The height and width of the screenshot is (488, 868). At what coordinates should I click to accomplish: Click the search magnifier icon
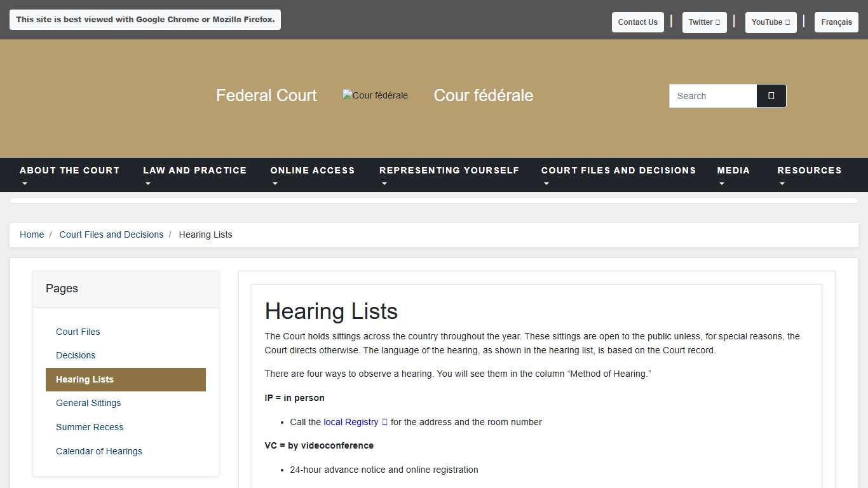tap(771, 95)
